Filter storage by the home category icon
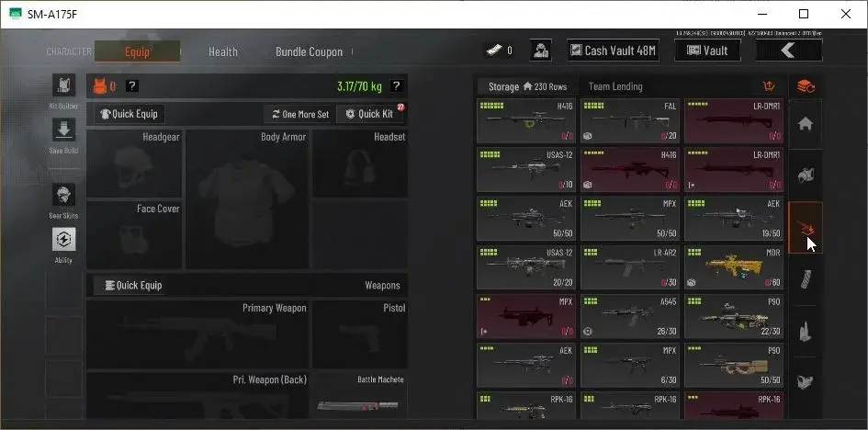 pos(806,124)
